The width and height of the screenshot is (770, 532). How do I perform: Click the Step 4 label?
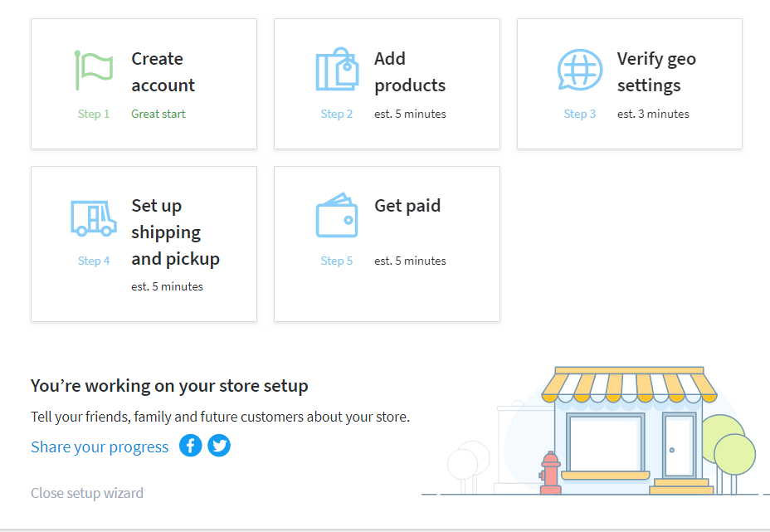[x=93, y=261]
